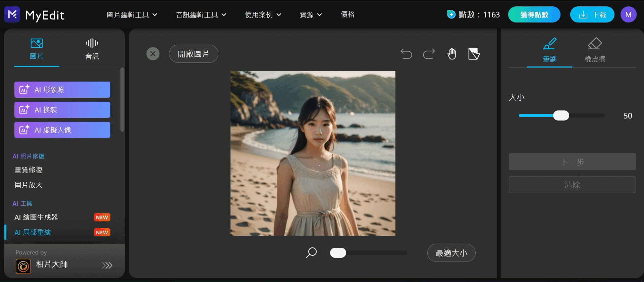Viewport: 644px width, 282px height.
Task: Open the user avatar M icon
Action: tap(628, 15)
